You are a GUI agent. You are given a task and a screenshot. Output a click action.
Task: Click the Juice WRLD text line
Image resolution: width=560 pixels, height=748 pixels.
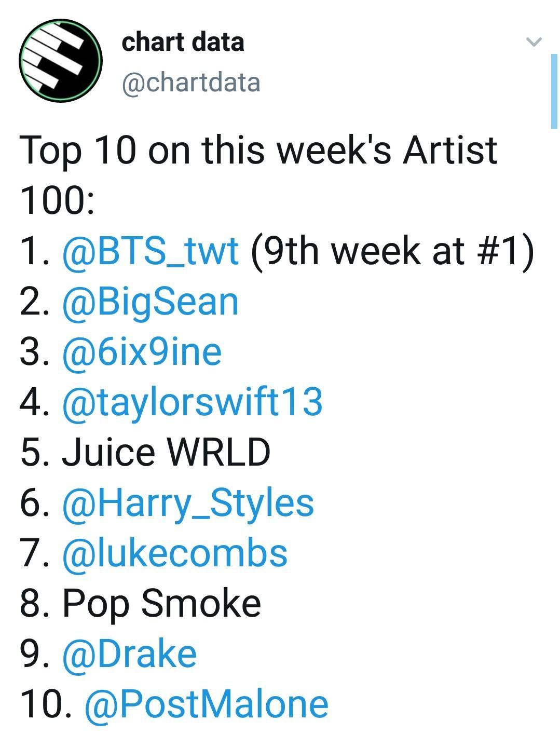click(x=145, y=452)
